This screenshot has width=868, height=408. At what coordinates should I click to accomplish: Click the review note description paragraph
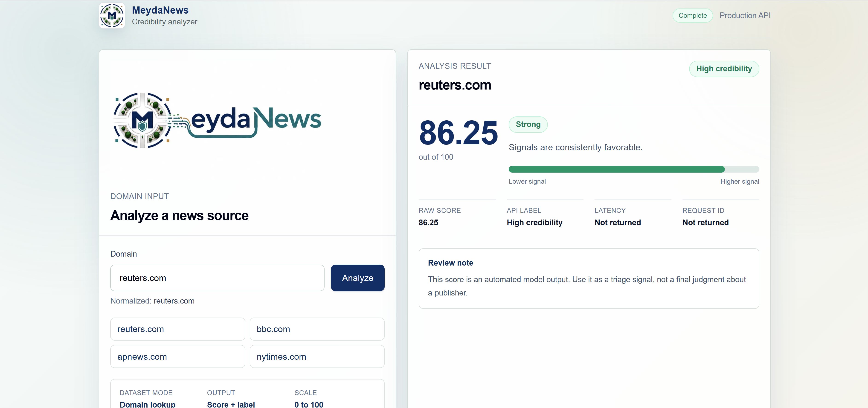point(587,286)
